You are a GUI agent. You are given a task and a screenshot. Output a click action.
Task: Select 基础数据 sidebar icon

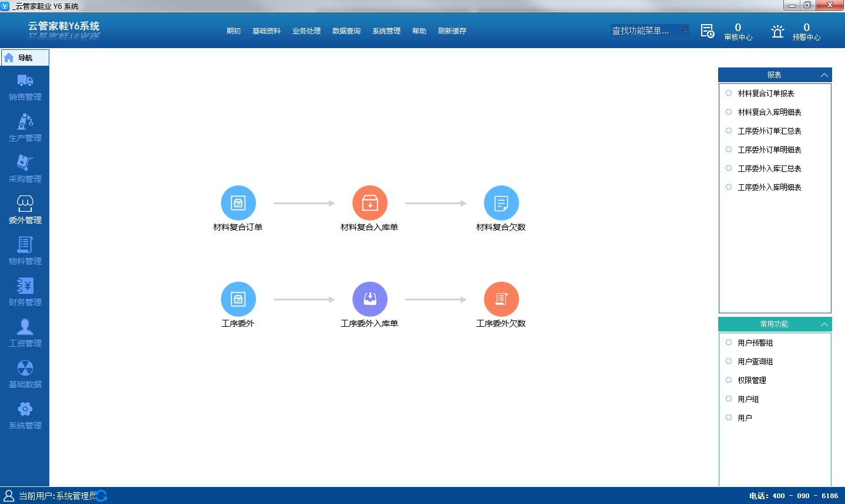(x=25, y=368)
